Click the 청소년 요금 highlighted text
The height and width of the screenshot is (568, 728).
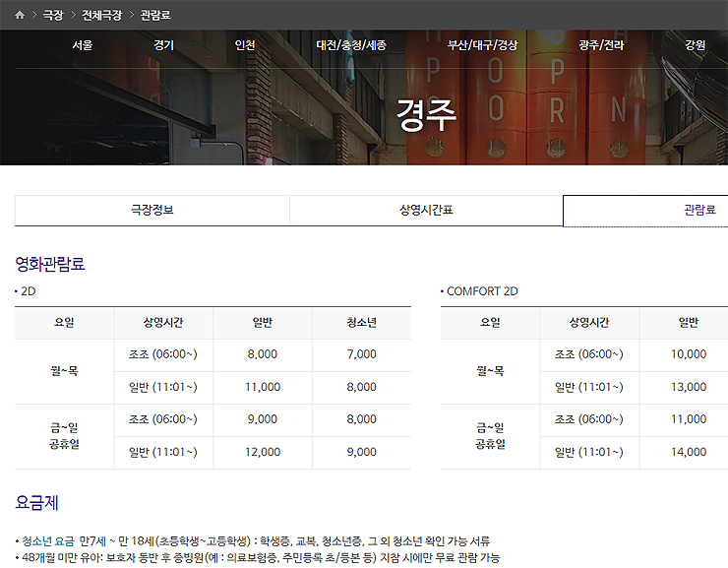click(x=48, y=541)
